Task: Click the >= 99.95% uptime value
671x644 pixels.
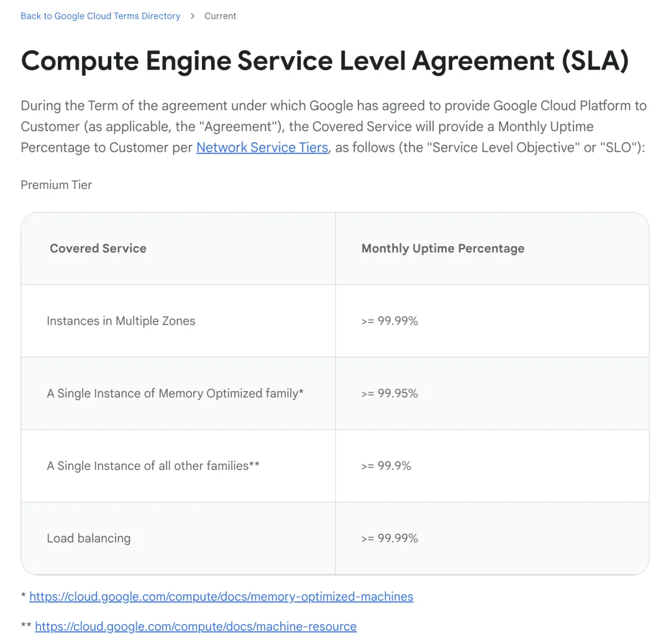Action: [x=390, y=393]
